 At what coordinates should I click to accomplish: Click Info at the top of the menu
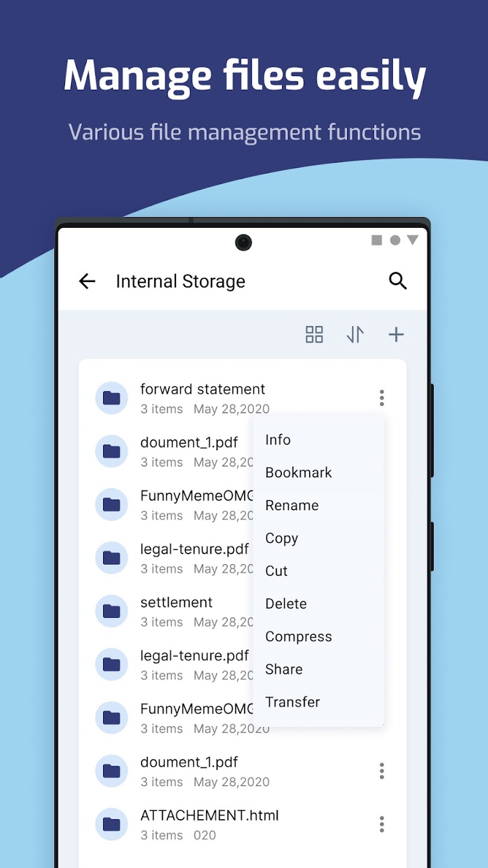click(277, 440)
